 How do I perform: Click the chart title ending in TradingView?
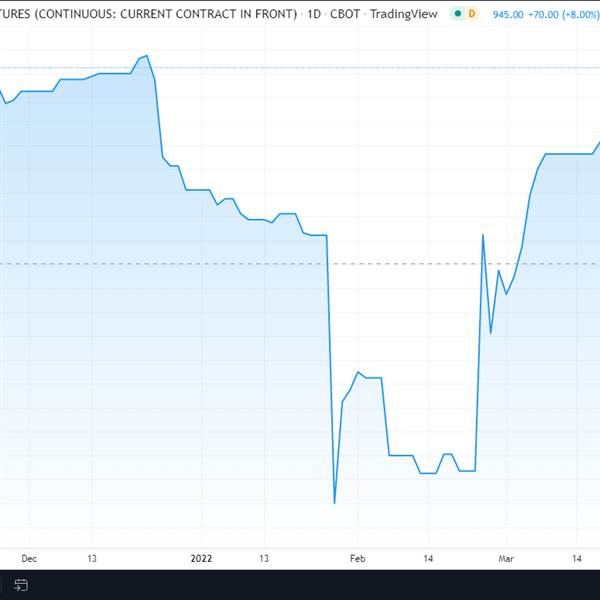coord(218,14)
